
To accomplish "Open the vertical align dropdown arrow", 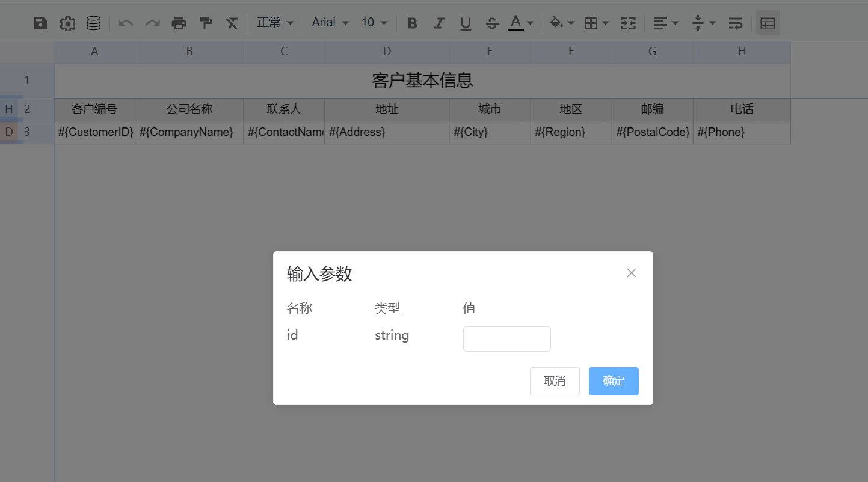I will 712,23.
